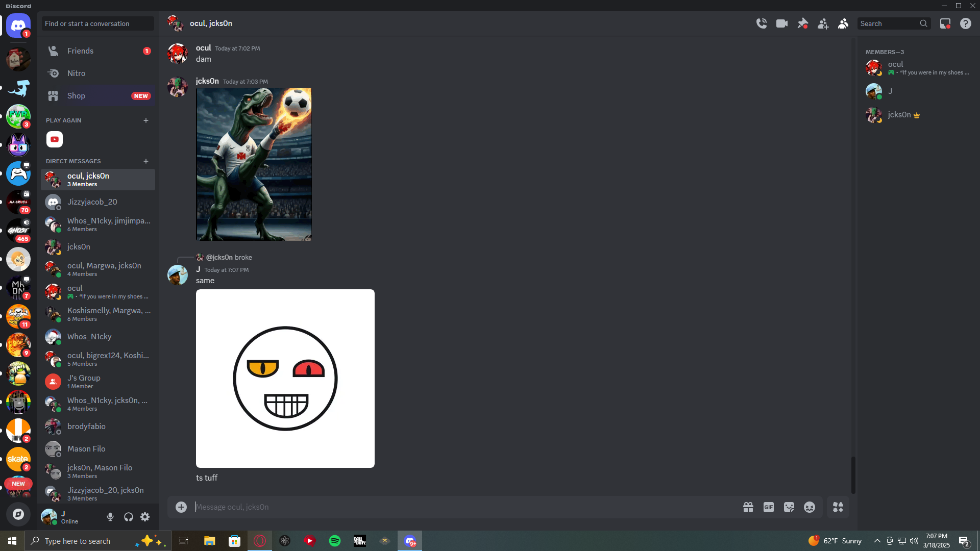Click Find or start a conversation box
Viewport: 980px width, 551px height.
pos(98,23)
